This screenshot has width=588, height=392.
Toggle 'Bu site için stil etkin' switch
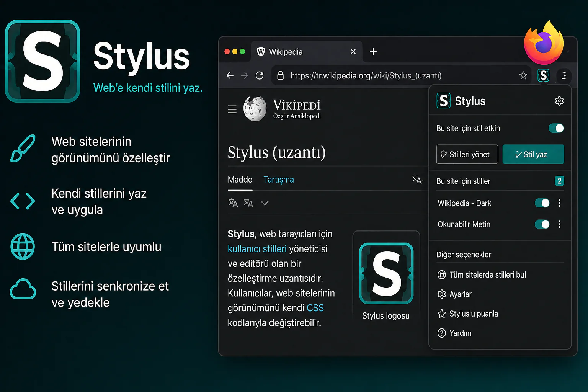click(556, 128)
